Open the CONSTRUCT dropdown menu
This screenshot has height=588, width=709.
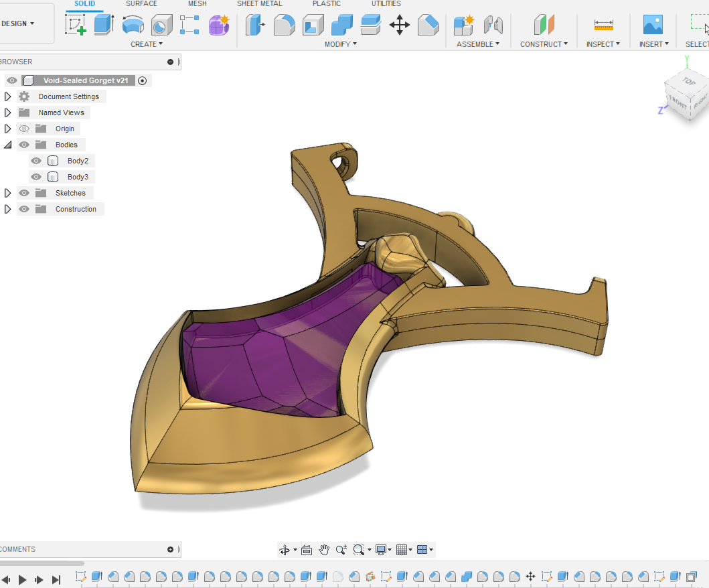[544, 44]
